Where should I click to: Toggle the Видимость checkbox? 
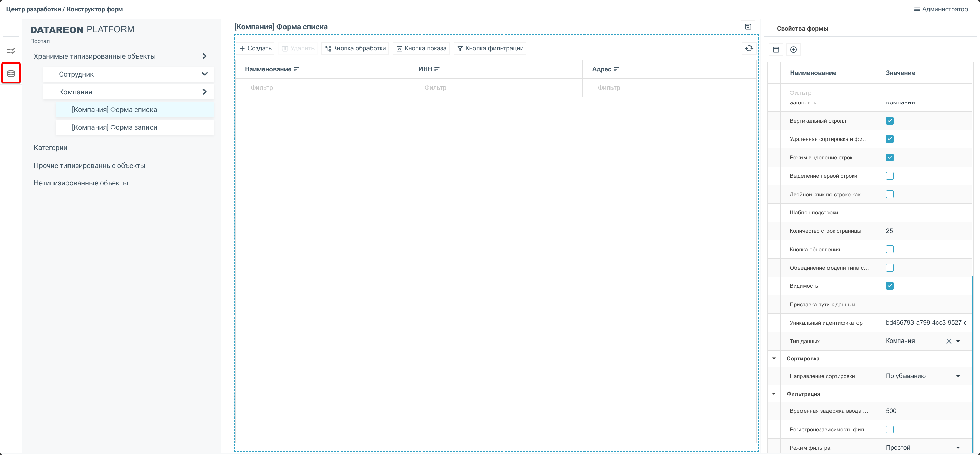point(889,286)
